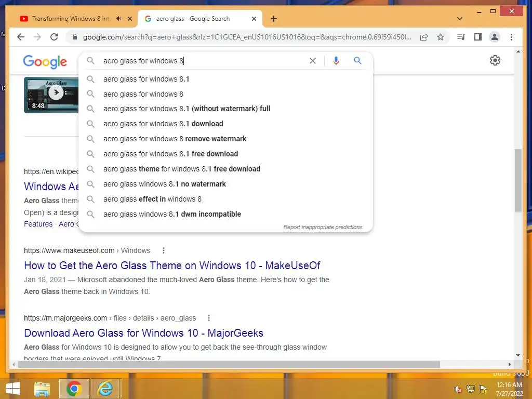Select suggestion windows 8.1 download
This screenshot has width=532, height=399.
(x=225, y=124)
